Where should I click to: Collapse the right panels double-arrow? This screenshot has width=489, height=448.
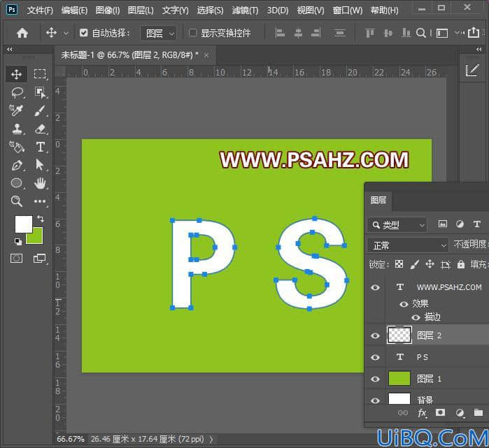pos(479,49)
